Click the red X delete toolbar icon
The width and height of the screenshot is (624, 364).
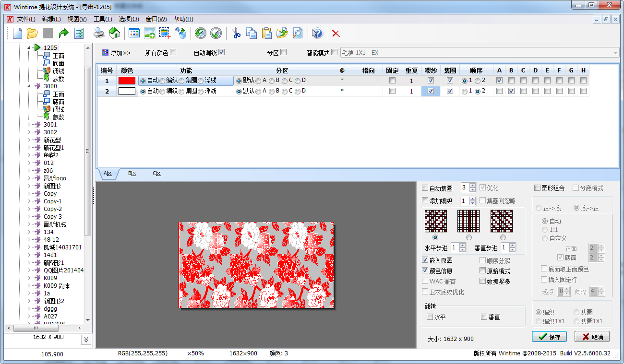pyautogui.click(x=336, y=33)
